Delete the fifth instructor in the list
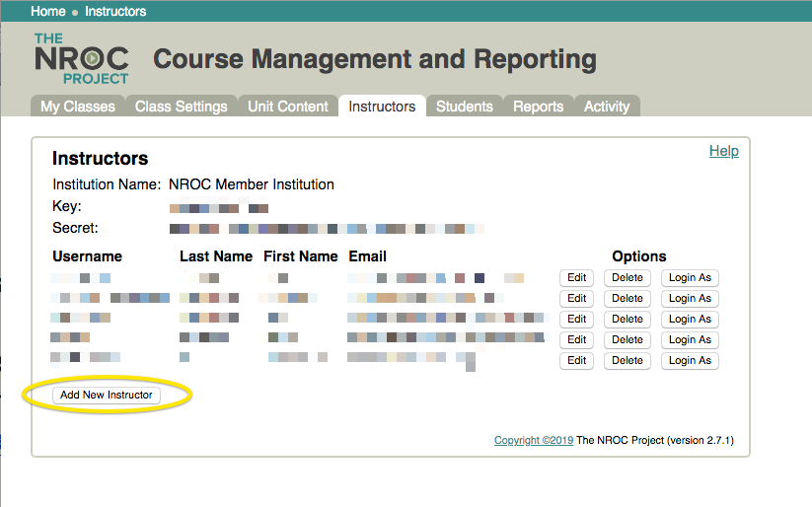812x507 pixels. [x=627, y=360]
